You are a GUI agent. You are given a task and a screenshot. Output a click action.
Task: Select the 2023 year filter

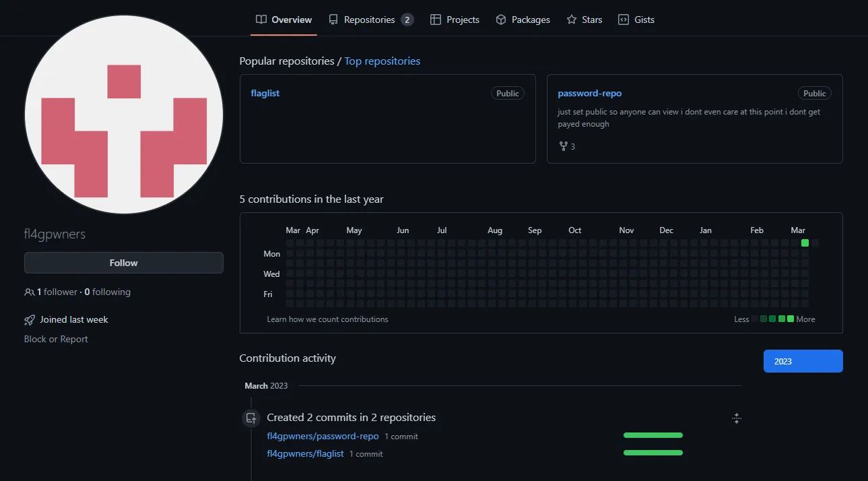point(802,361)
